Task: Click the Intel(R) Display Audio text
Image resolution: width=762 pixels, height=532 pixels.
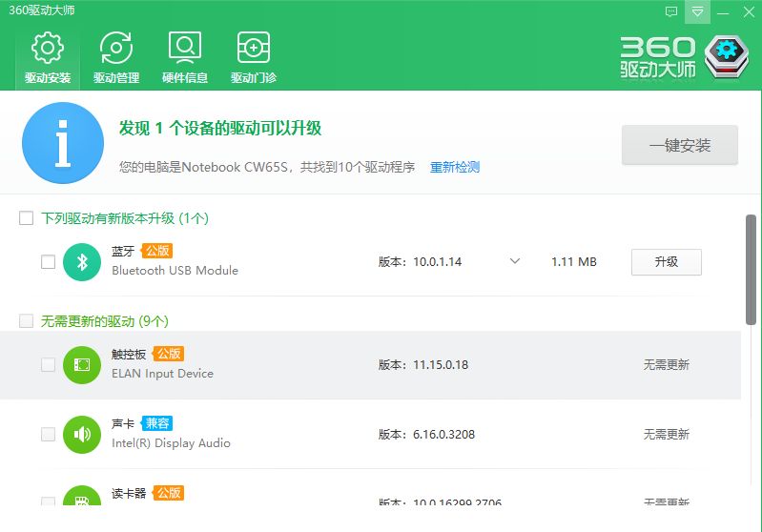Action: point(171,443)
